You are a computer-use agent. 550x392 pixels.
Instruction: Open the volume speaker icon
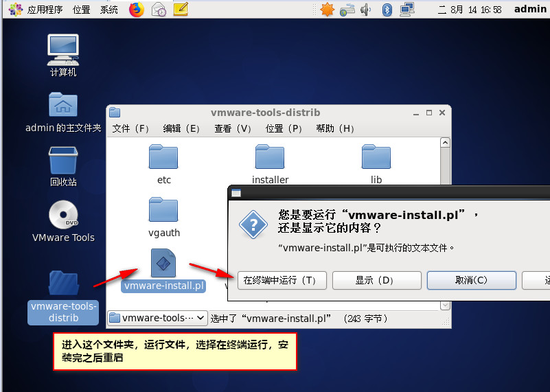pyautogui.click(x=365, y=10)
